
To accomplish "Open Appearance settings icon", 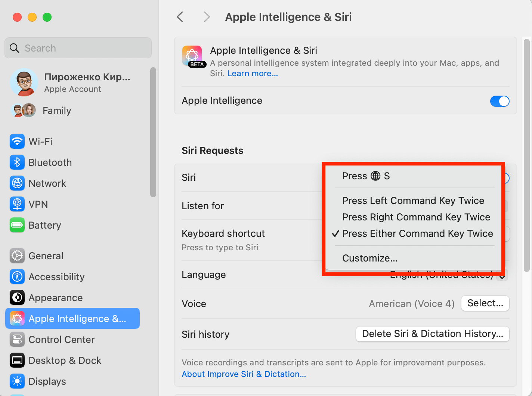I will coord(17,297).
